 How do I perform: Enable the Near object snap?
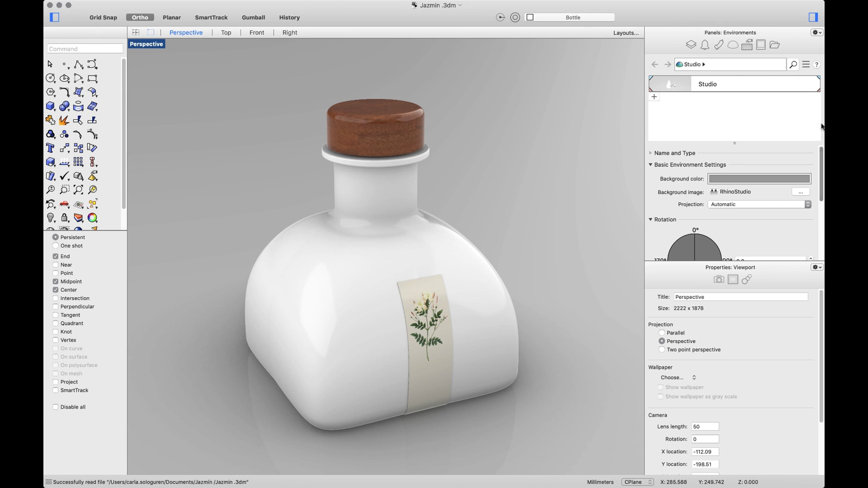[55, 265]
